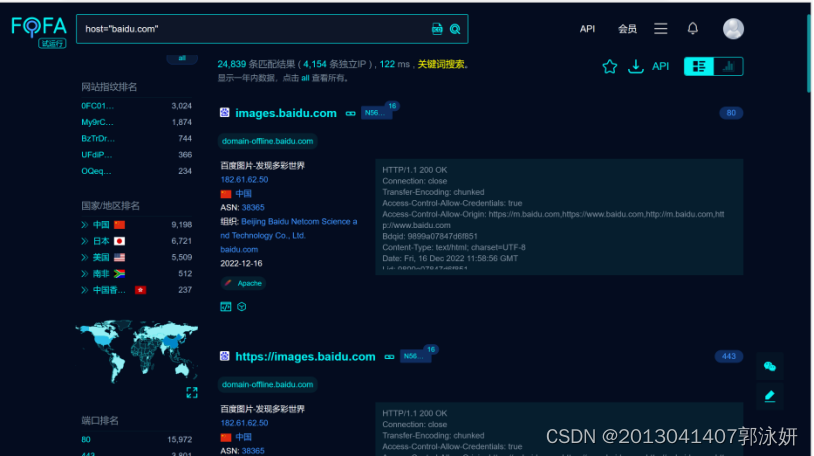Viewport: 814px width, 456px height.
Task: Click the port 443 badge
Action: [x=728, y=356]
